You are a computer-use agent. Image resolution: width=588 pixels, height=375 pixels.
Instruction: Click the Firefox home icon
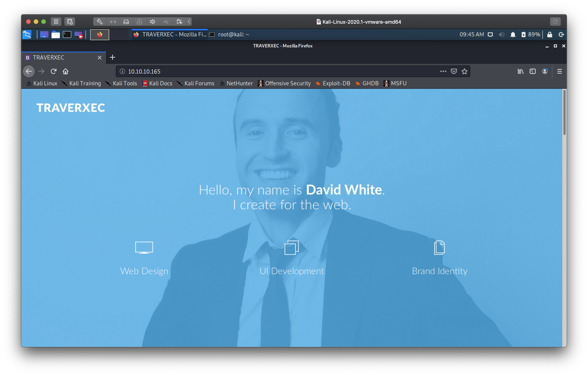coord(65,71)
